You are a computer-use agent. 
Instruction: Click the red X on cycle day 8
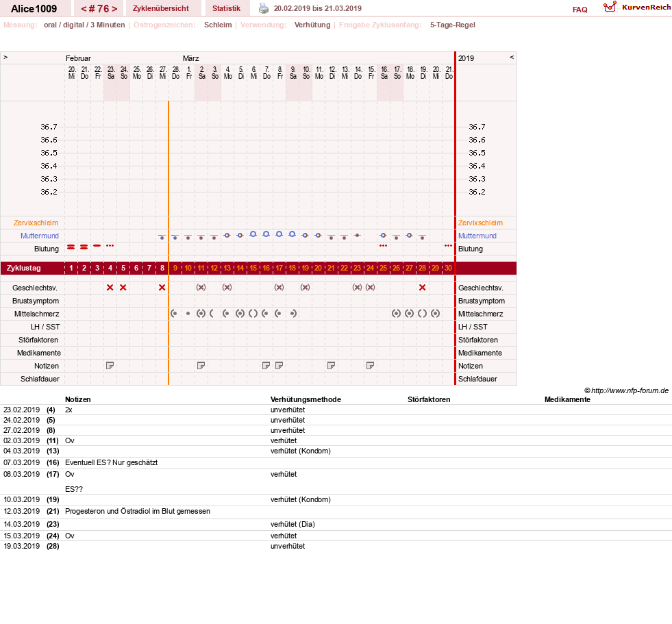(162, 288)
